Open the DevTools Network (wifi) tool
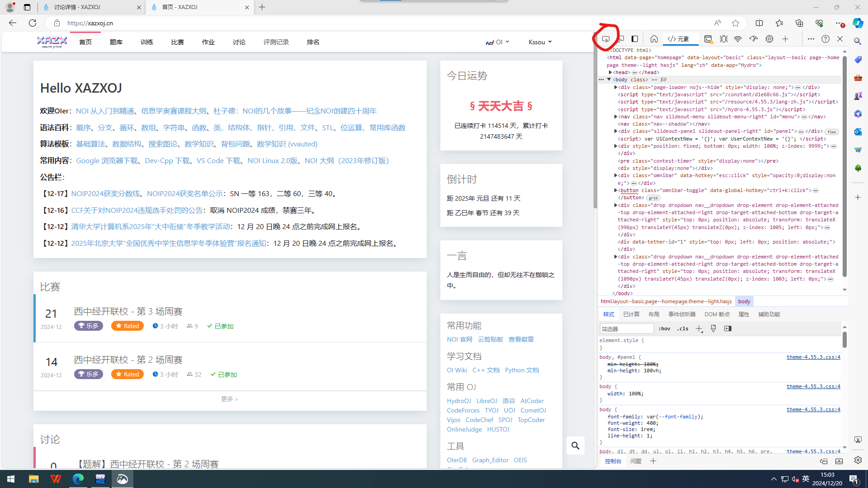This screenshot has width=868, height=488. (738, 39)
